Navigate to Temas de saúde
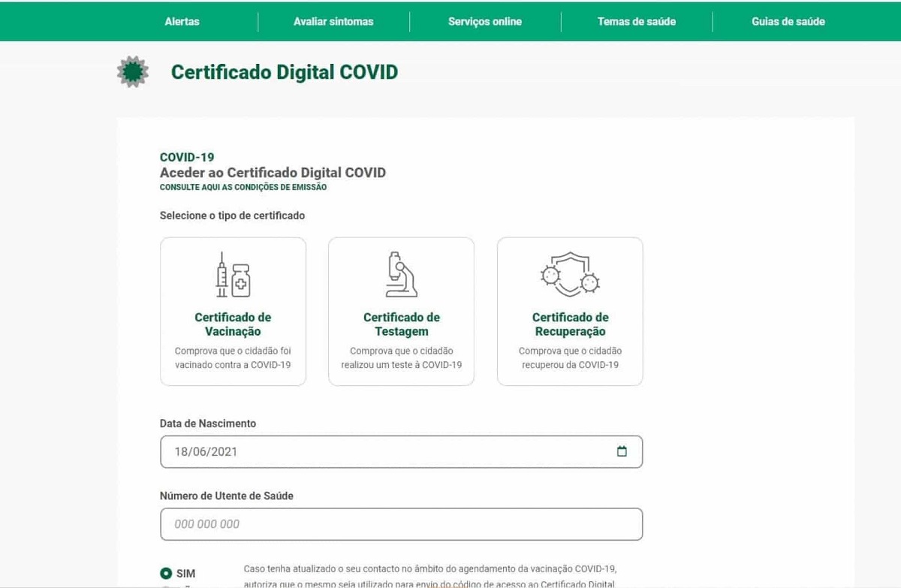901x588 pixels. click(x=637, y=22)
